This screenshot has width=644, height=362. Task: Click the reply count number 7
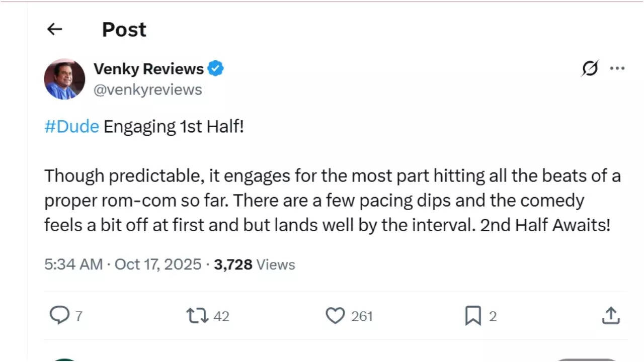79,316
